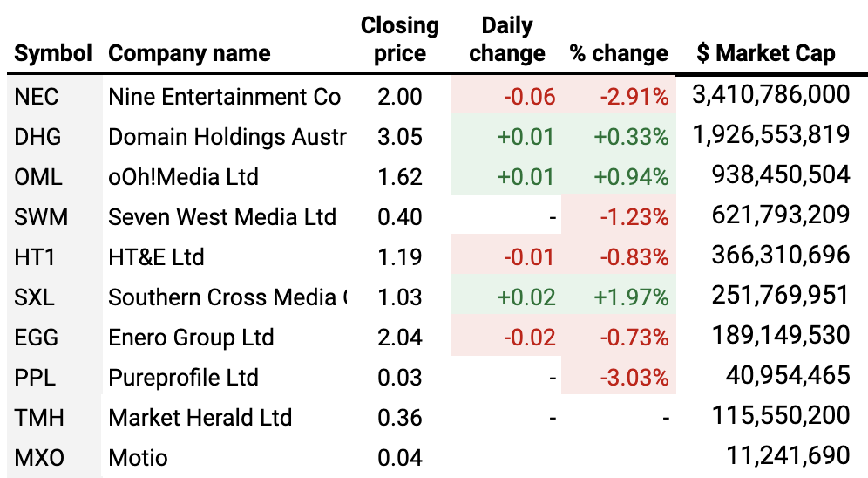
Task: Select the +1.97% change cell
Action: (x=631, y=297)
